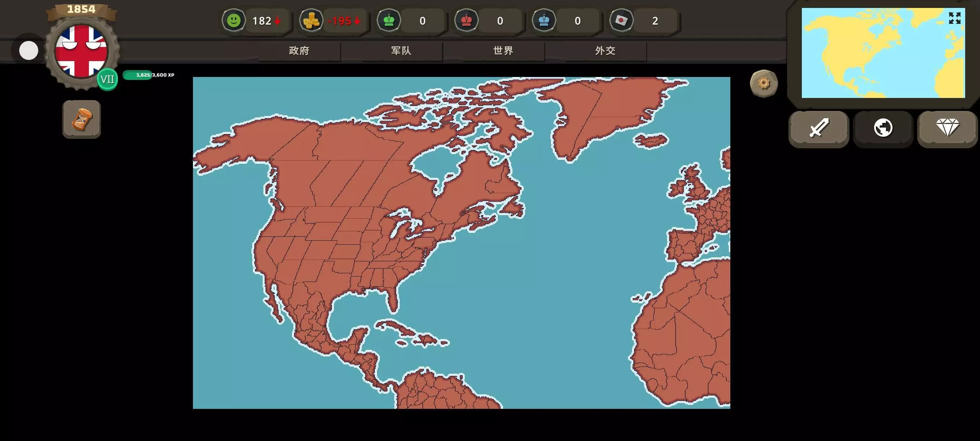Click the green smiley happiness icon
Screen dimensions: 980x441
pos(233,20)
